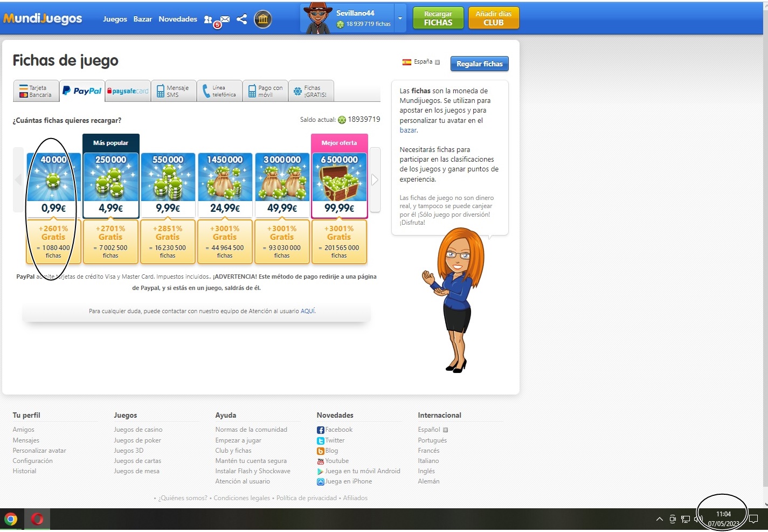Click the volume speaker icon in system tray
768x532 pixels.
697,520
